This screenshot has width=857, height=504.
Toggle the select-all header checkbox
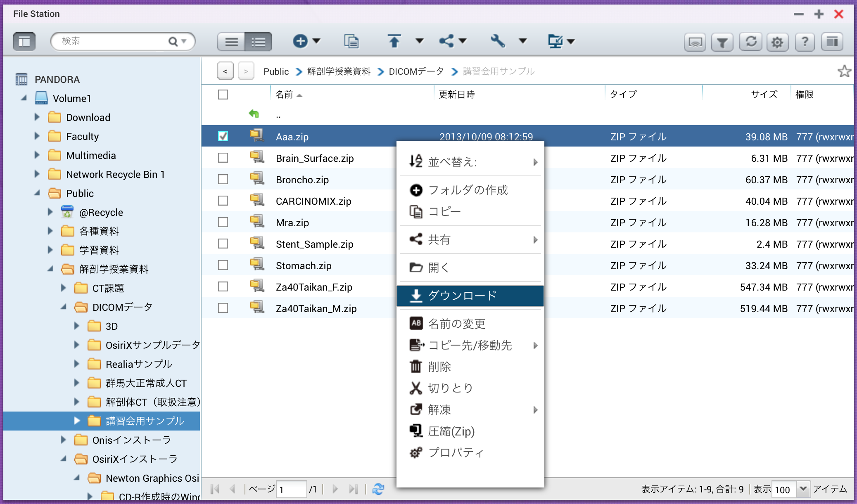[223, 95]
